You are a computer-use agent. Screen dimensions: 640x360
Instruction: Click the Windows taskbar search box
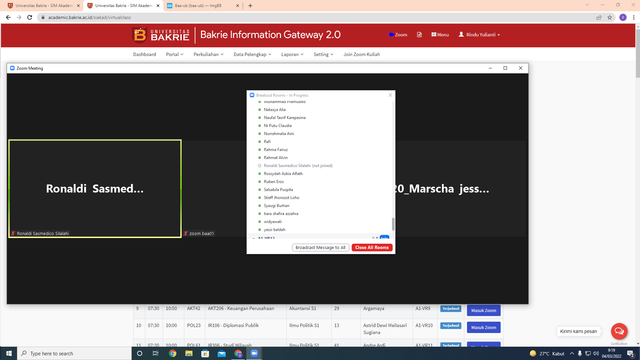pyautogui.click(x=74, y=353)
